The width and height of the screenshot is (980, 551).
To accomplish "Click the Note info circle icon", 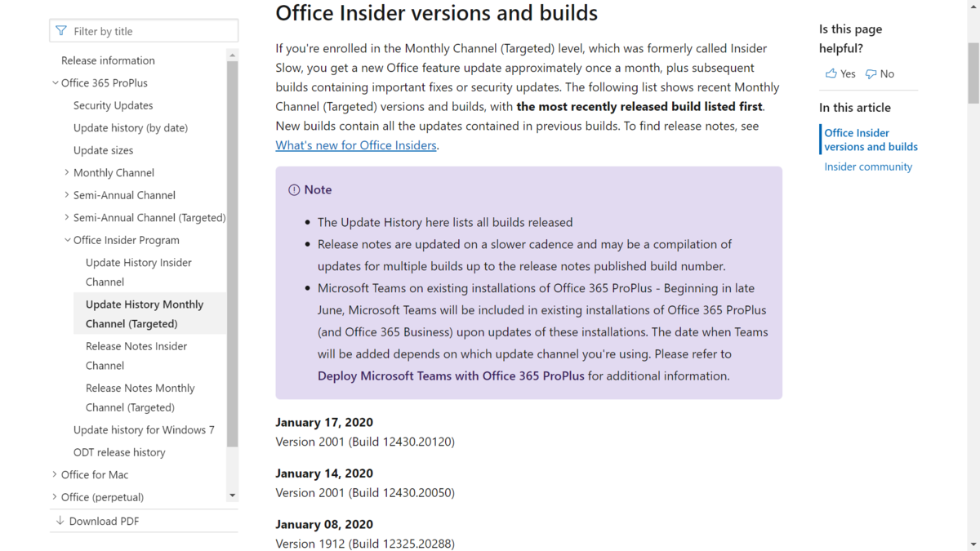I will click(294, 189).
